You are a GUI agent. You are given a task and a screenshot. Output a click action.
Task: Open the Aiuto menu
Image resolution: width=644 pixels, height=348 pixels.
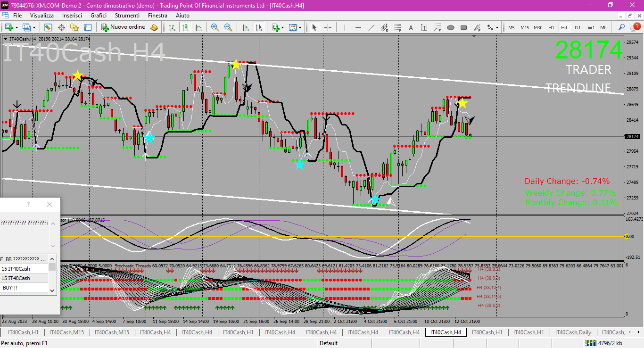[182, 16]
